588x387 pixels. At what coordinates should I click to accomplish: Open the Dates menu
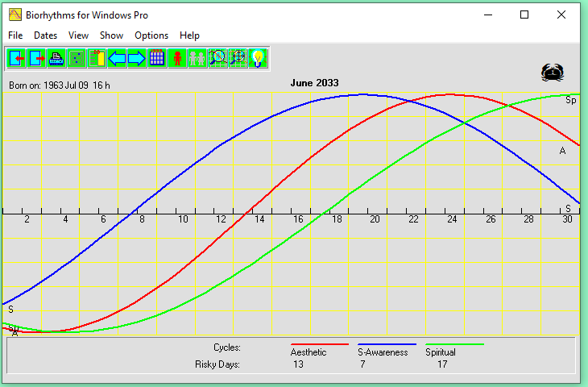(x=45, y=35)
